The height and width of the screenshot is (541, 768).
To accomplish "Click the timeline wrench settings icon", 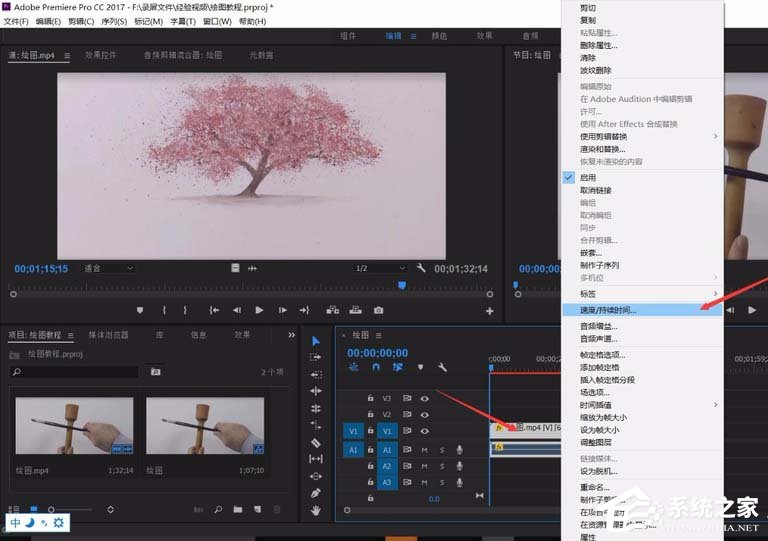I will [x=442, y=367].
